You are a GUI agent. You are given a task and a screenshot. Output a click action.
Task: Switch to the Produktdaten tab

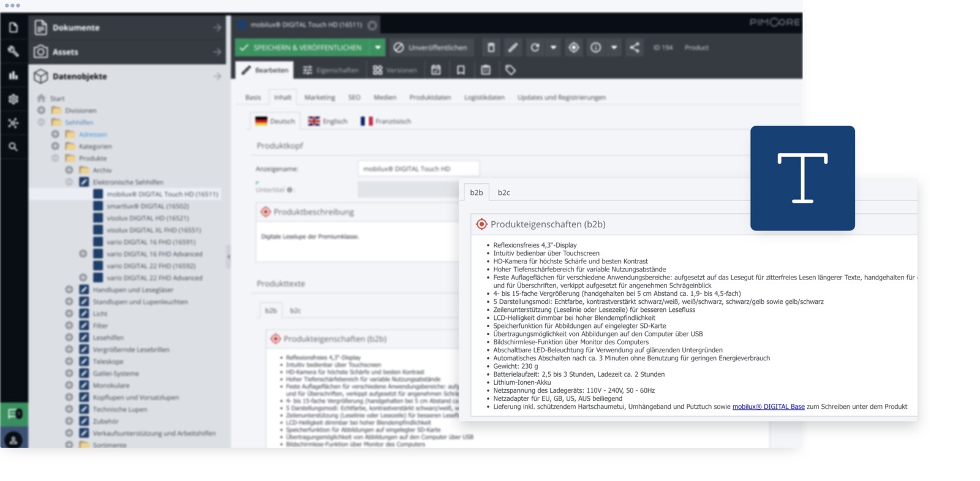coord(430,97)
